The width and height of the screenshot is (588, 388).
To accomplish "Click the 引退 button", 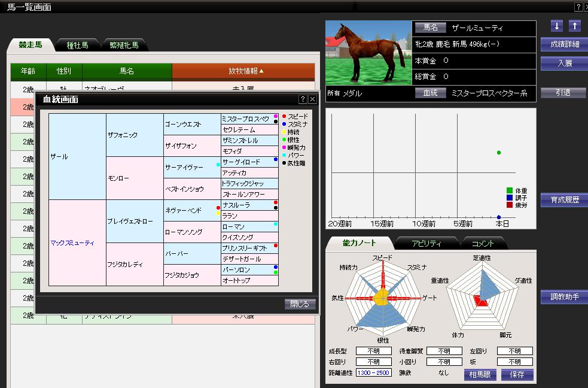I will pos(563,93).
